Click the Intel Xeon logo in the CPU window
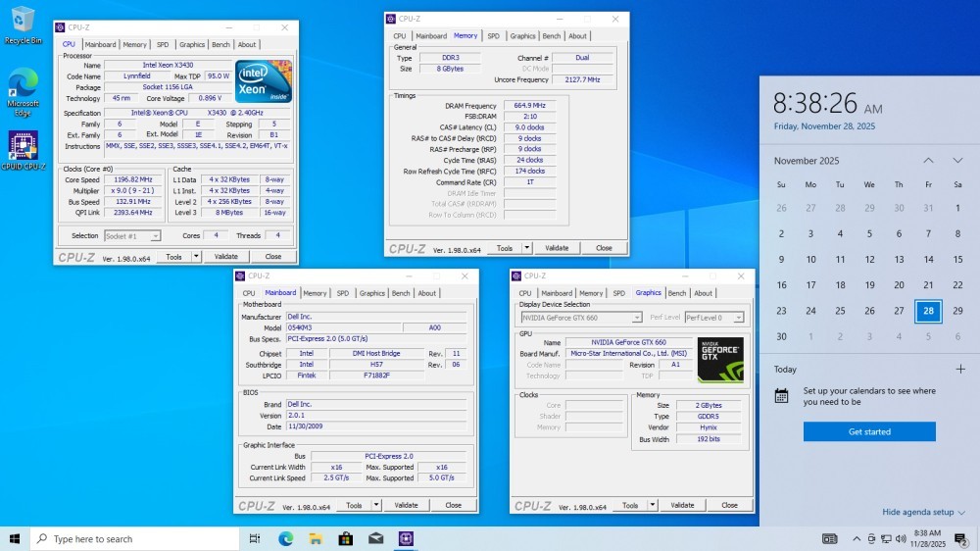Screen dimensions: 980x551 pos(264,81)
